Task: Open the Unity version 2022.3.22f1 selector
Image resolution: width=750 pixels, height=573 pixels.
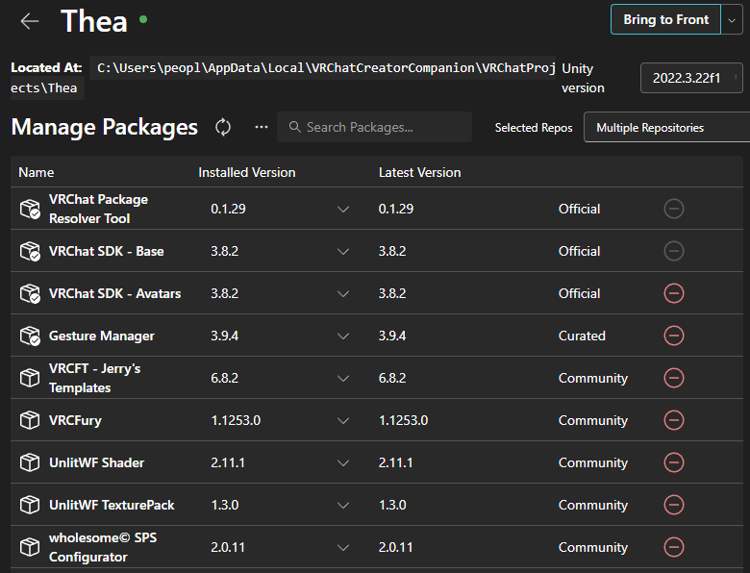Action: pos(691,77)
